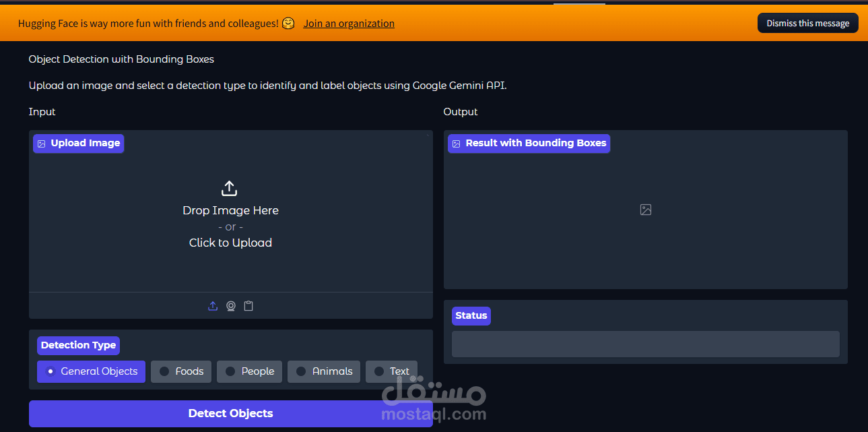Click the image placeholder icon in the output panel
Screen dimensions: 868x432
tap(645, 210)
